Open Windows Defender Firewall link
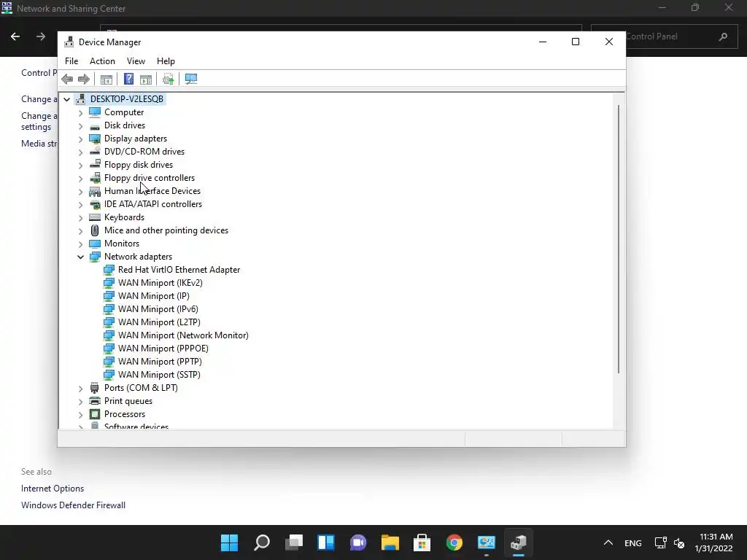The image size is (747, 560). pos(74,505)
